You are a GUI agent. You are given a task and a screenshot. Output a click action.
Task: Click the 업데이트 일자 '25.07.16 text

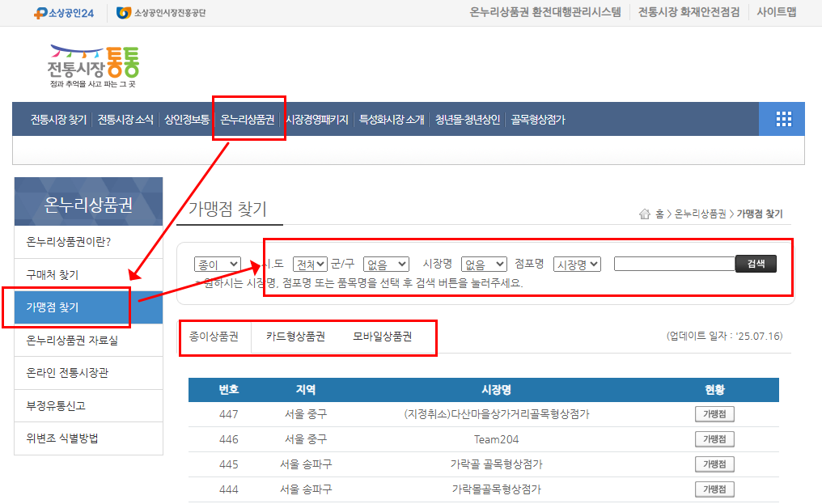724,337
